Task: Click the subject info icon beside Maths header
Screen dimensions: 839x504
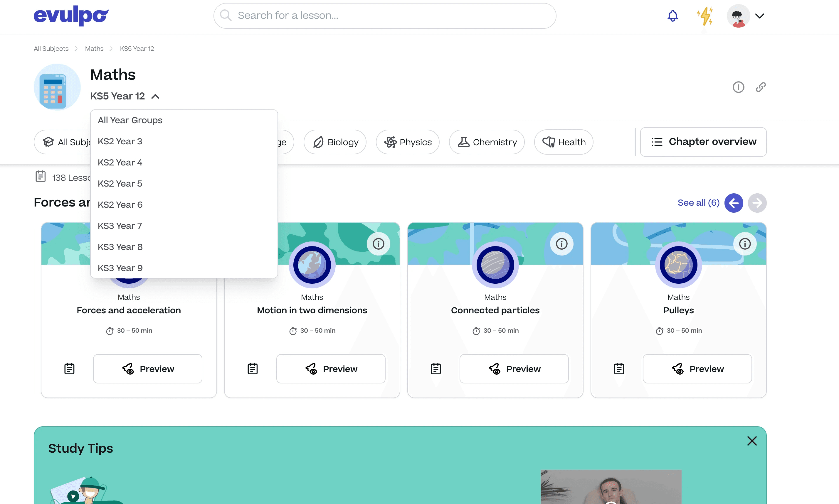Action: pos(738,87)
